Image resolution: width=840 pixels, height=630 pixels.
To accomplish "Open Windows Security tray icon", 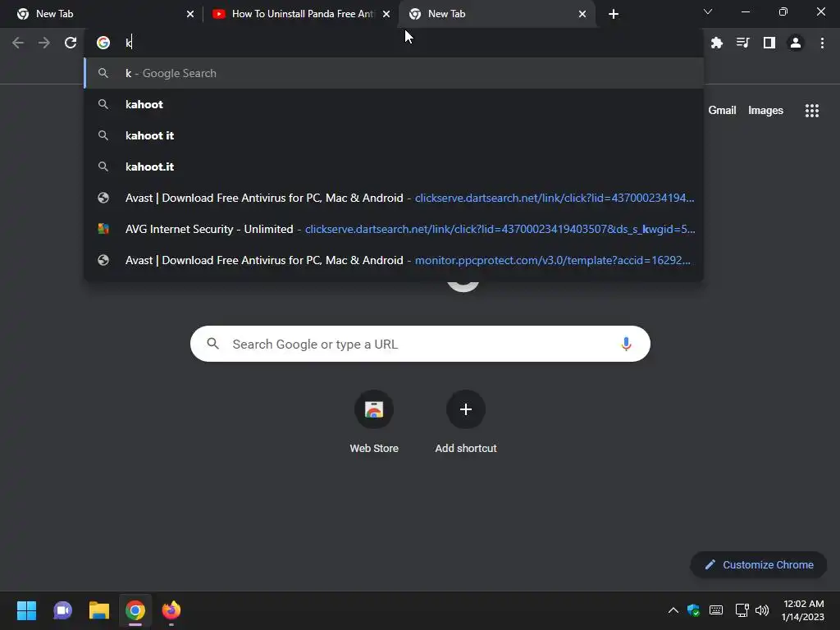I will pos(694,610).
